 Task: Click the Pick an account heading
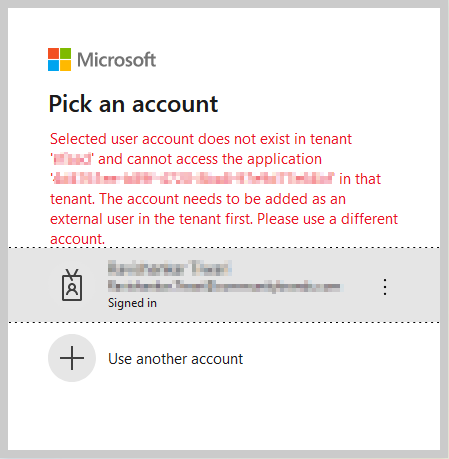pos(133,104)
